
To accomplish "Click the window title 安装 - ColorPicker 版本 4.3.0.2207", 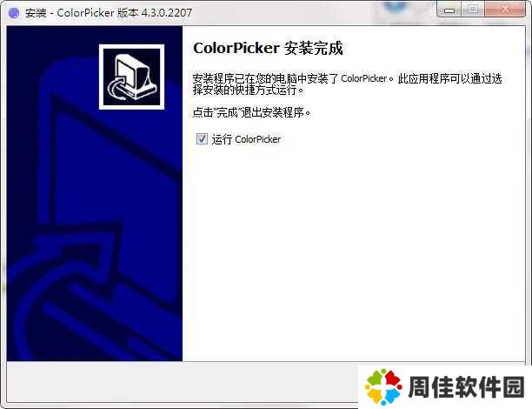I will (109, 13).
